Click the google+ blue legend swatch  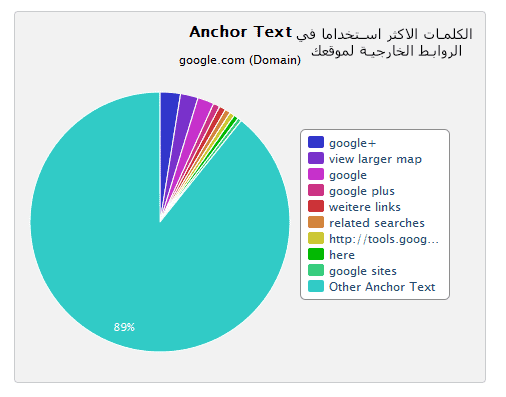coord(316,142)
